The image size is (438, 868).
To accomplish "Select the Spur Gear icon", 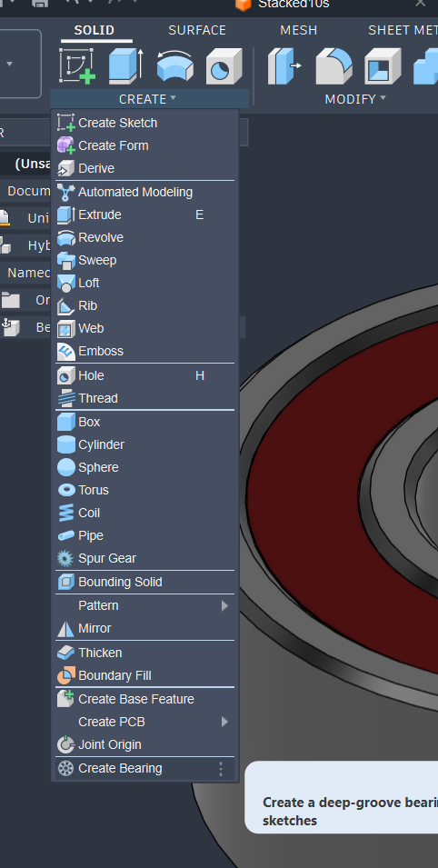I will [66, 559].
